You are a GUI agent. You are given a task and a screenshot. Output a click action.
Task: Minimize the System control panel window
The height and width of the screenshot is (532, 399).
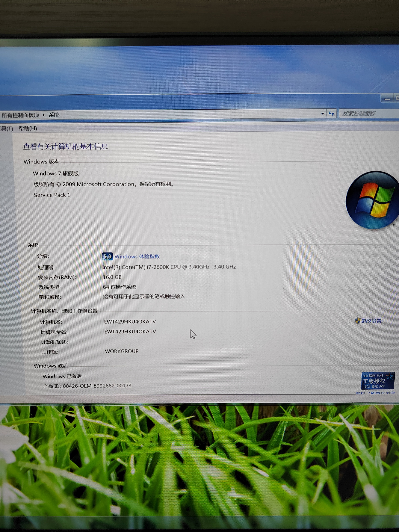[x=387, y=99]
